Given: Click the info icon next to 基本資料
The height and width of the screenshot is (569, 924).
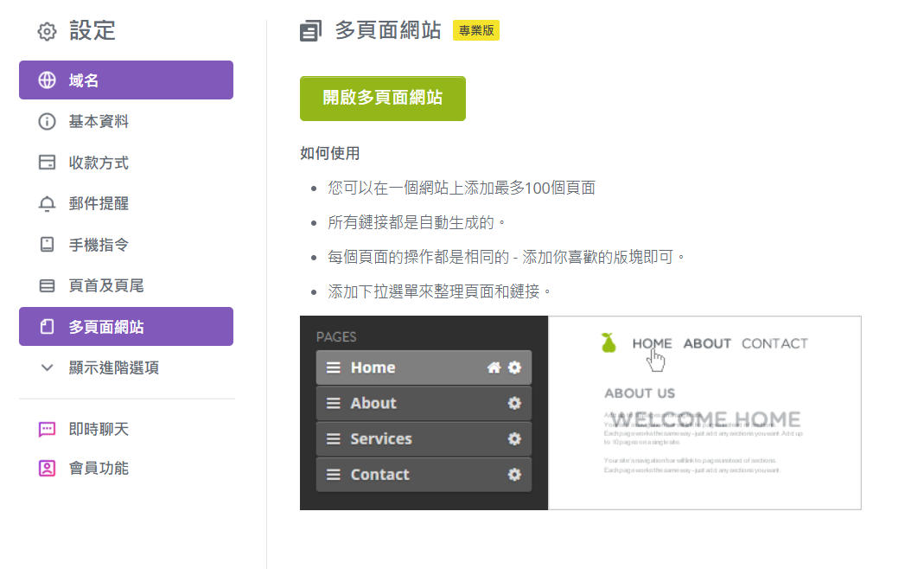Looking at the screenshot, I should click(x=48, y=121).
